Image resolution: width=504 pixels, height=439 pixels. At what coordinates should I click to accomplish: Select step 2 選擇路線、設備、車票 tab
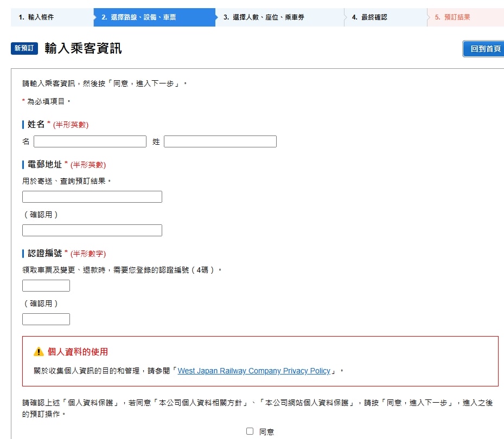tap(154, 17)
